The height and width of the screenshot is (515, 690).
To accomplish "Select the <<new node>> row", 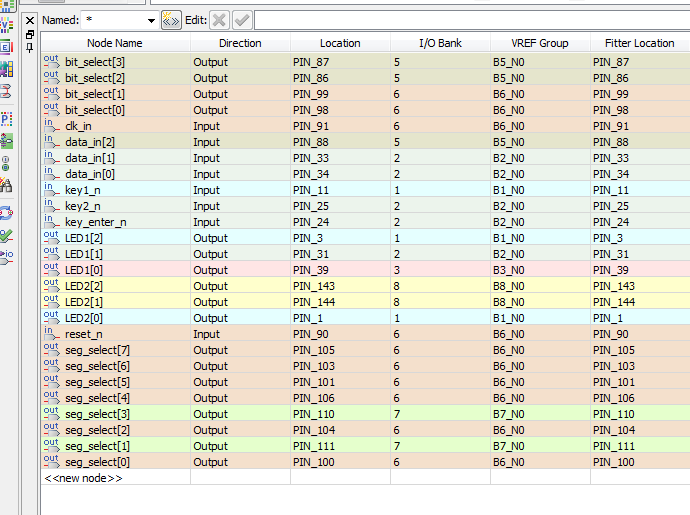I will click(x=84, y=478).
